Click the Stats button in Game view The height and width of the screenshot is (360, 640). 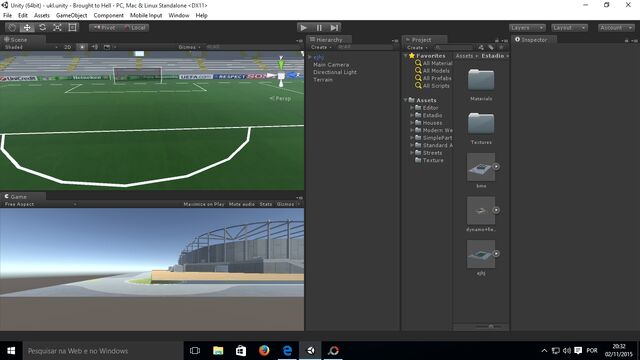266,204
